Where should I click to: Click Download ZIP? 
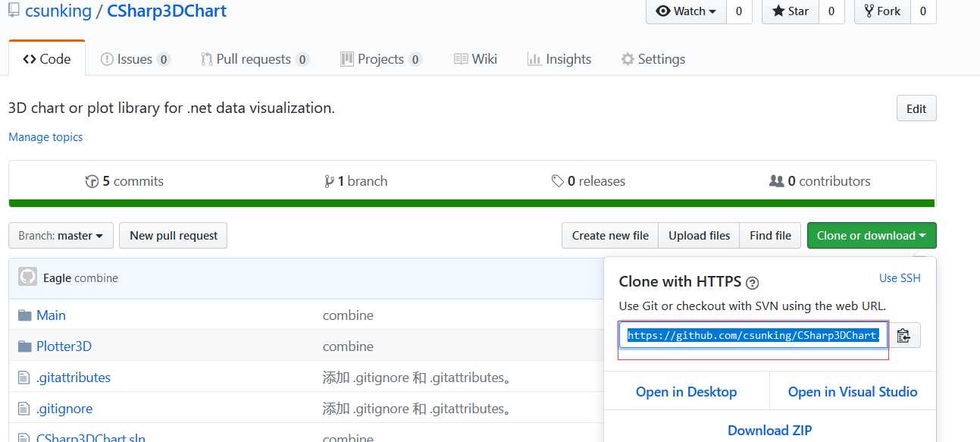770,430
